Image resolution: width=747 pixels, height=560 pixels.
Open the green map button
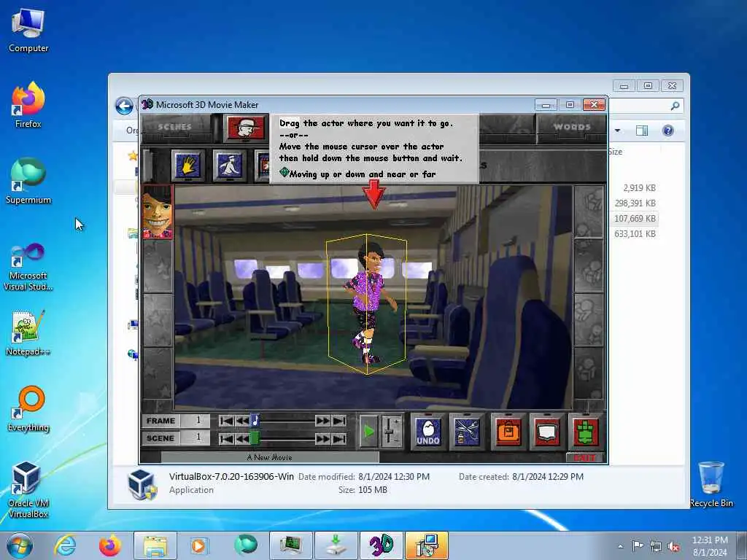click(586, 432)
